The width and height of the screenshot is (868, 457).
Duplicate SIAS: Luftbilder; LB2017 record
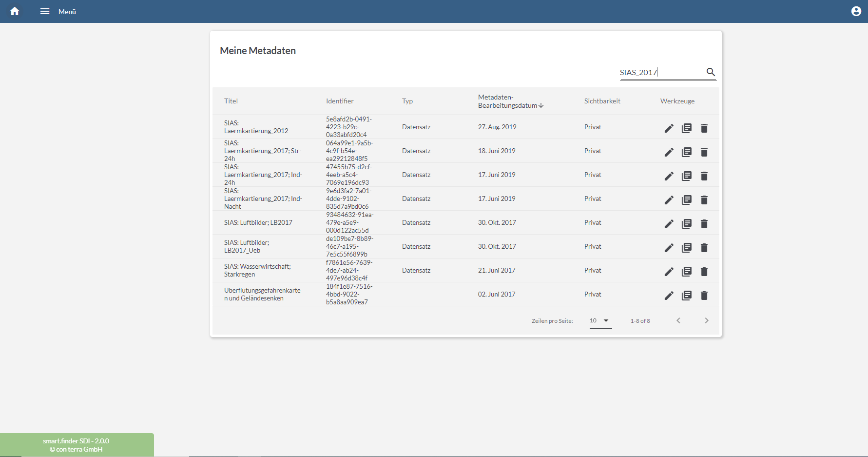click(687, 224)
